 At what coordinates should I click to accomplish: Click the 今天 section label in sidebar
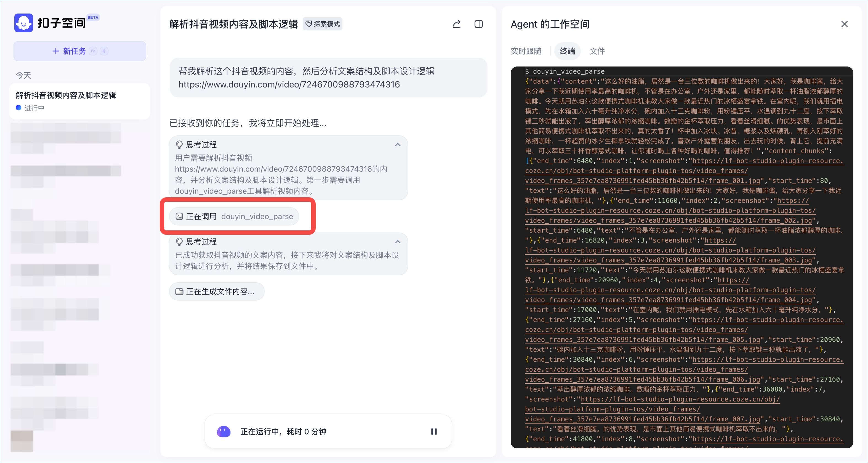[23, 75]
